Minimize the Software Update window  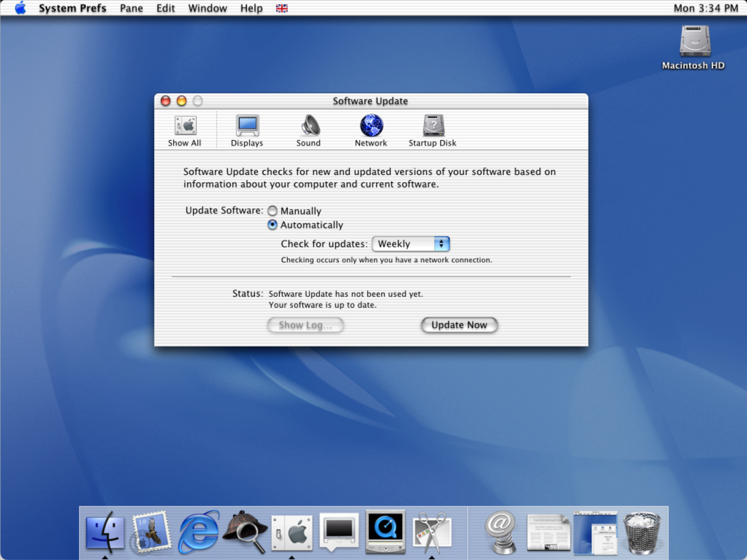(x=182, y=101)
